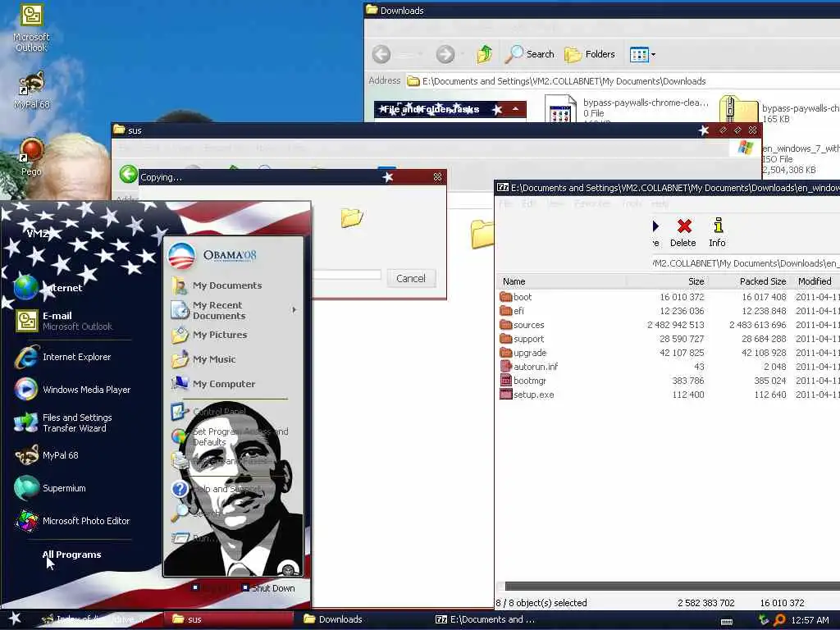Sort by Size column in 7-Zip
Viewport: 840px width, 630px height.
pos(666,281)
